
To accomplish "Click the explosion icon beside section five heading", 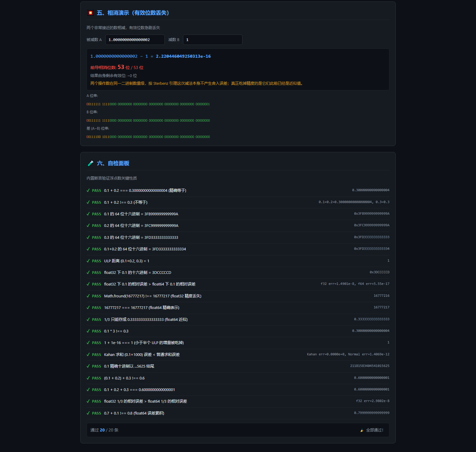I will click(x=90, y=13).
